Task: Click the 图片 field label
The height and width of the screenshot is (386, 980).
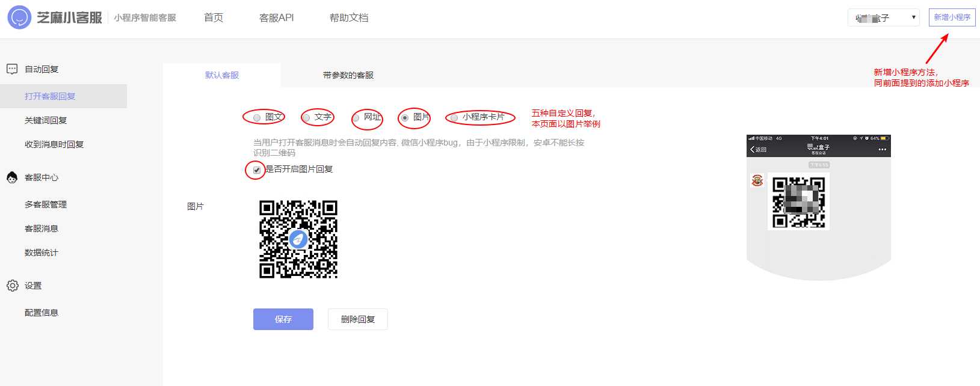Action: pos(196,206)
